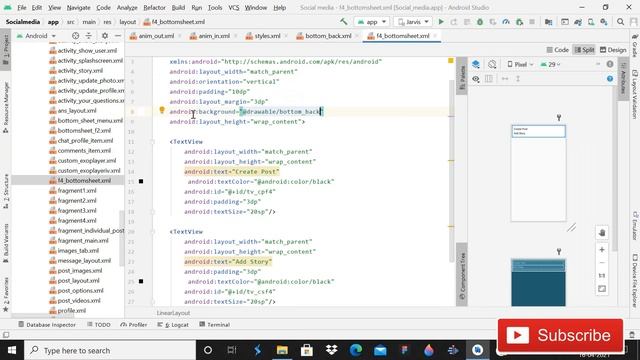Screen dimensions: 640x360
Task: Collapse all in the project tree toolbar
Action: tap(89, 36)
